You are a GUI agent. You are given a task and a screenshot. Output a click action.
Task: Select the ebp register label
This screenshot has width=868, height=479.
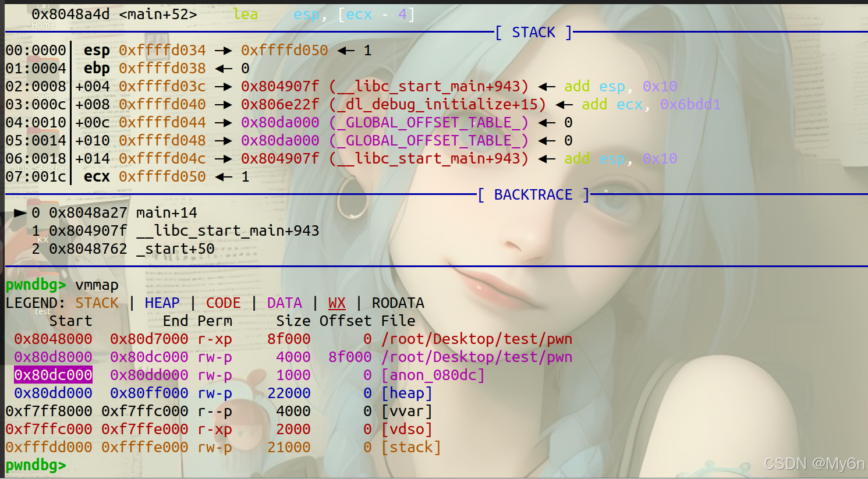97,69
